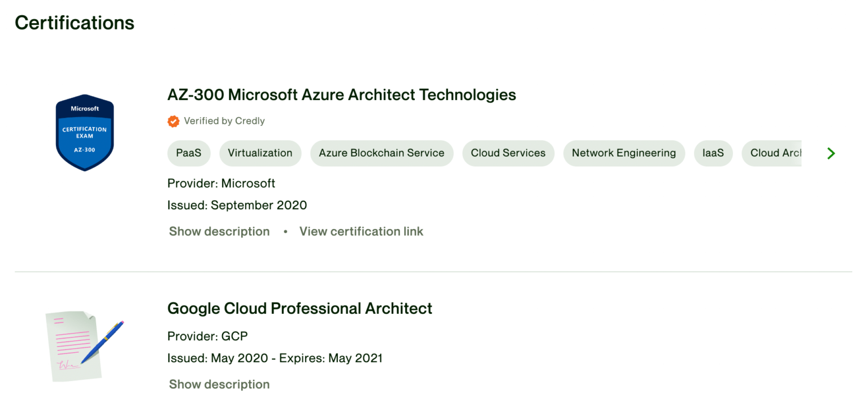Click the Microsoft AZ-300 certification badge

click(85, 133)
